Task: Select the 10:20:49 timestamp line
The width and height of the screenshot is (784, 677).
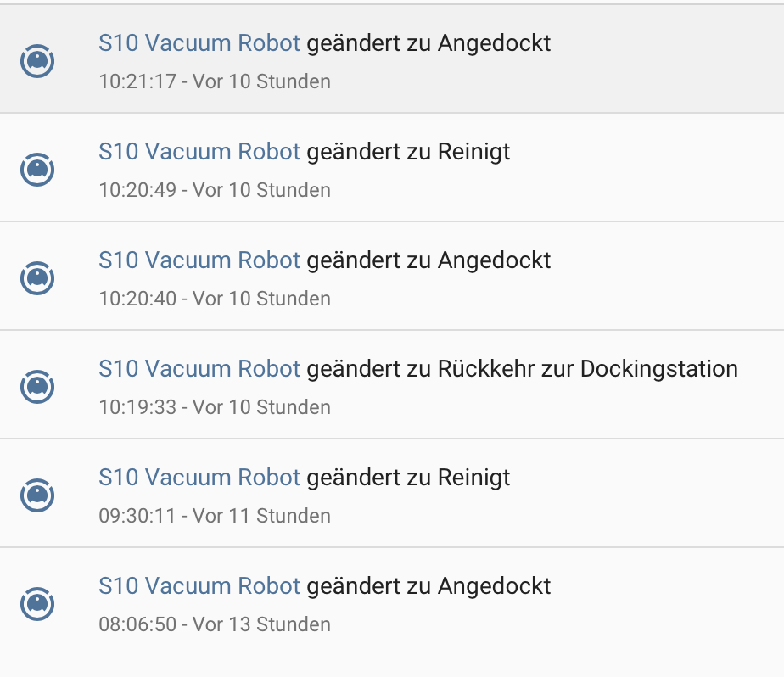Action: (214, 191)
